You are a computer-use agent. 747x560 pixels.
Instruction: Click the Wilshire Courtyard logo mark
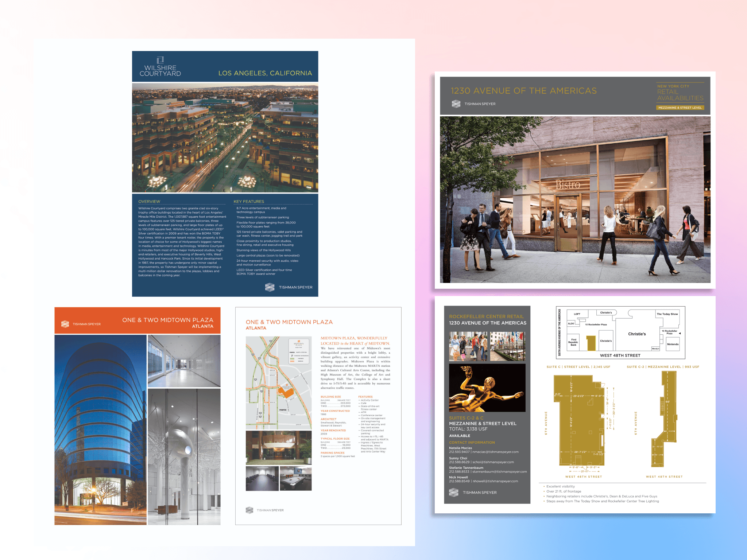(x=160, y=60)
